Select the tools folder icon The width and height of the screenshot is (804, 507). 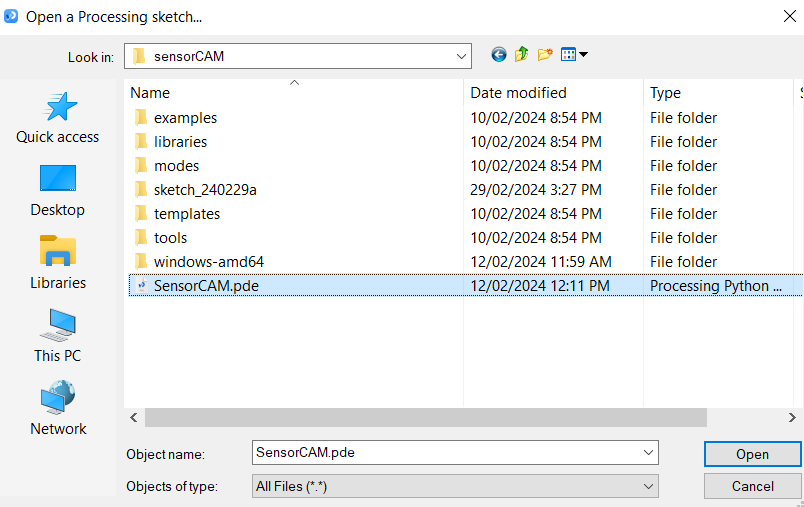140,238
